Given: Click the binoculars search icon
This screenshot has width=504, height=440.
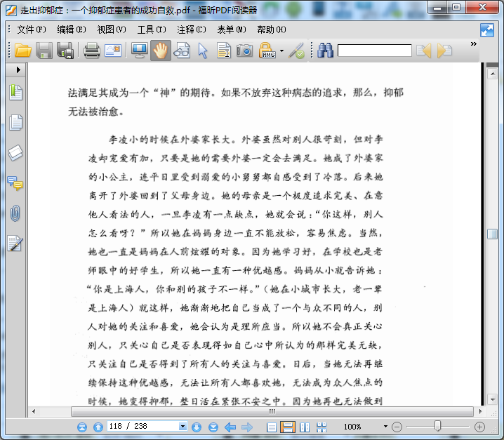Looking at the screenshot, I should click(x=325, y=51).
